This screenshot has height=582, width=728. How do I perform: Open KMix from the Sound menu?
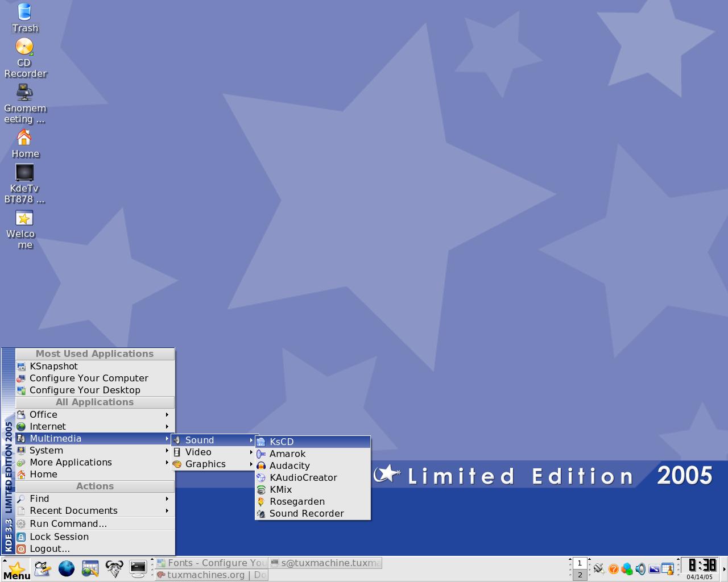tap(313, 489)
